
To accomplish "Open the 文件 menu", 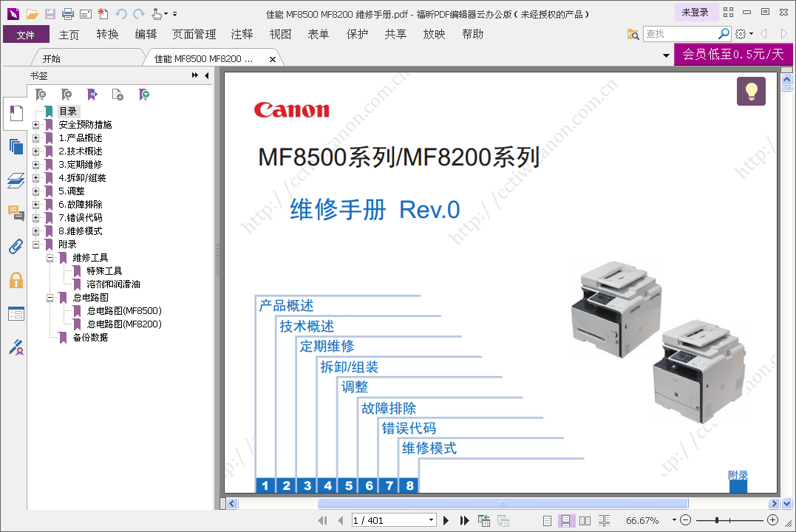I will coord(26,35).
